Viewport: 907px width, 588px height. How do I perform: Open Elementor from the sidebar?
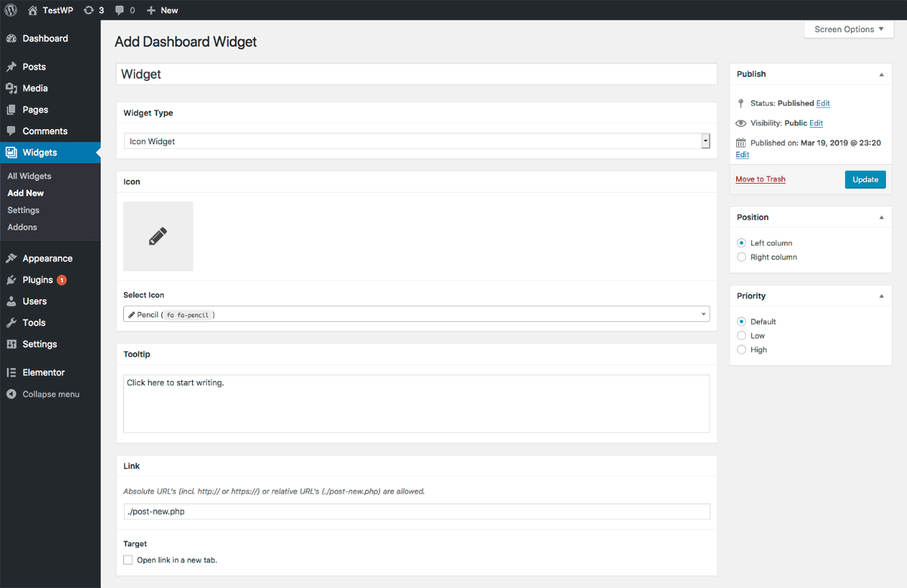[43, 373]
